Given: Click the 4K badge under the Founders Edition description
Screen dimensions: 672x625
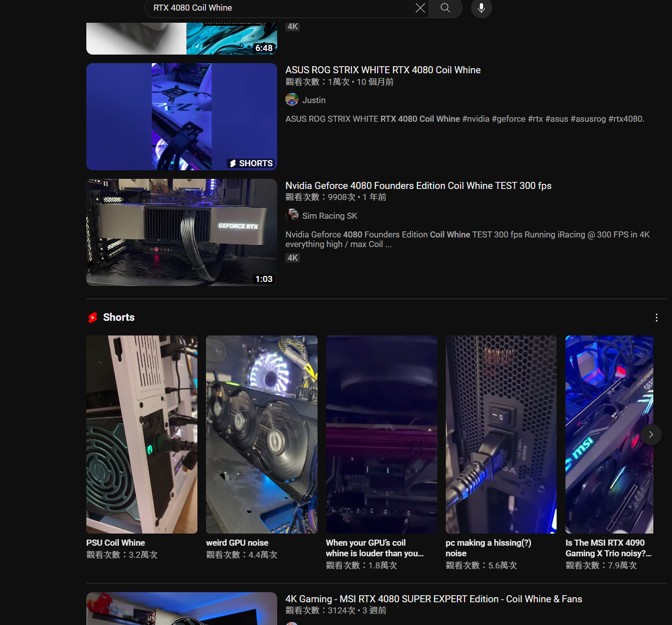Looking at the screenshot, I should 293,258.
